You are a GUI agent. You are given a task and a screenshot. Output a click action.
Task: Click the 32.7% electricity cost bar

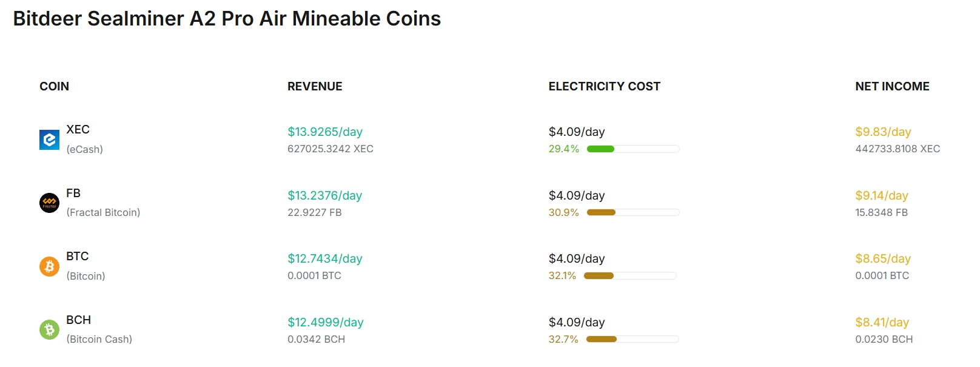tap(633, 339)
